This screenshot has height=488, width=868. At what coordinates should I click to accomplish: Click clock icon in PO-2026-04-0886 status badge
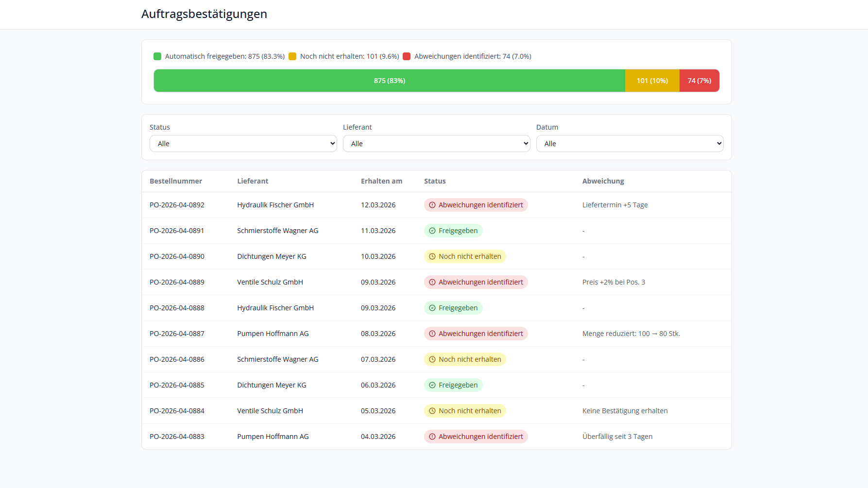(x=432, y=359)
